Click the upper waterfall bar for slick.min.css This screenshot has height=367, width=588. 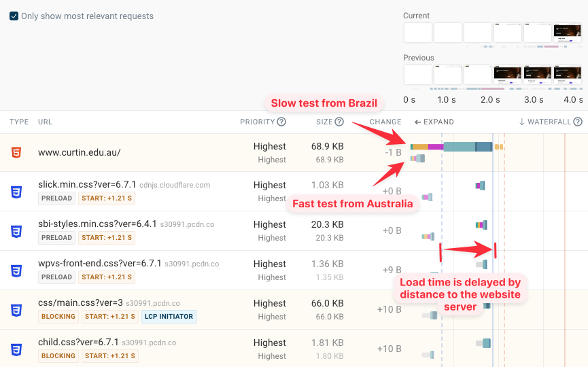click(480, 185)
